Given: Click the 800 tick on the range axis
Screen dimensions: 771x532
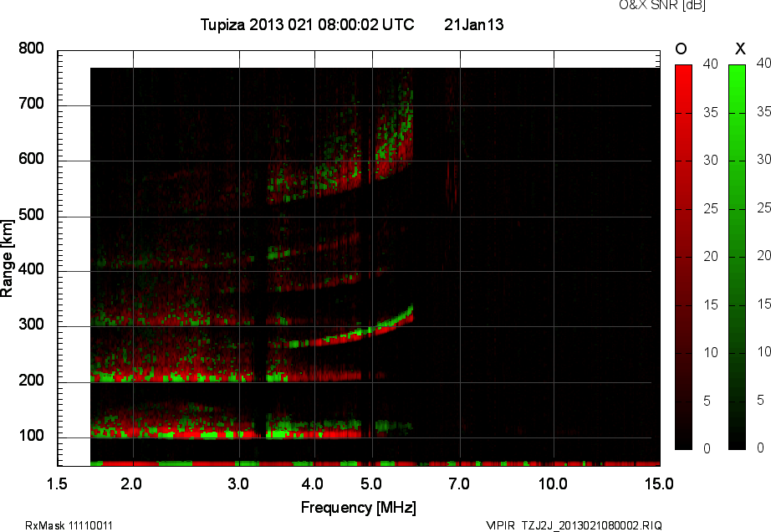Looking at the screenshot, I should [31, 49].
